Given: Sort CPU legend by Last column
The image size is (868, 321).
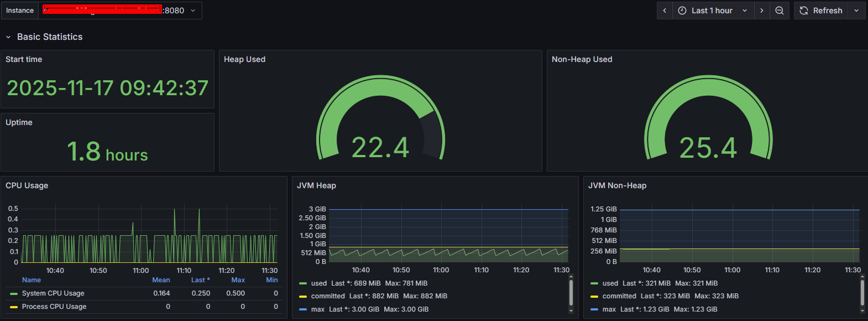Looking at the screenshot, I should (200, 280).
